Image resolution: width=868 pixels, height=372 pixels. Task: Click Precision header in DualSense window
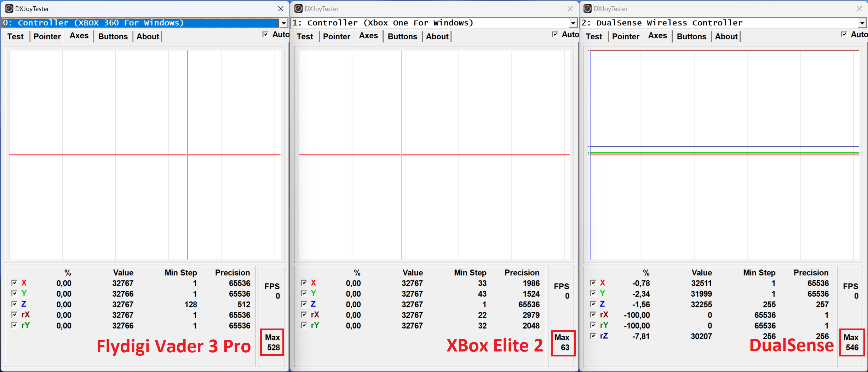[811, 273]
